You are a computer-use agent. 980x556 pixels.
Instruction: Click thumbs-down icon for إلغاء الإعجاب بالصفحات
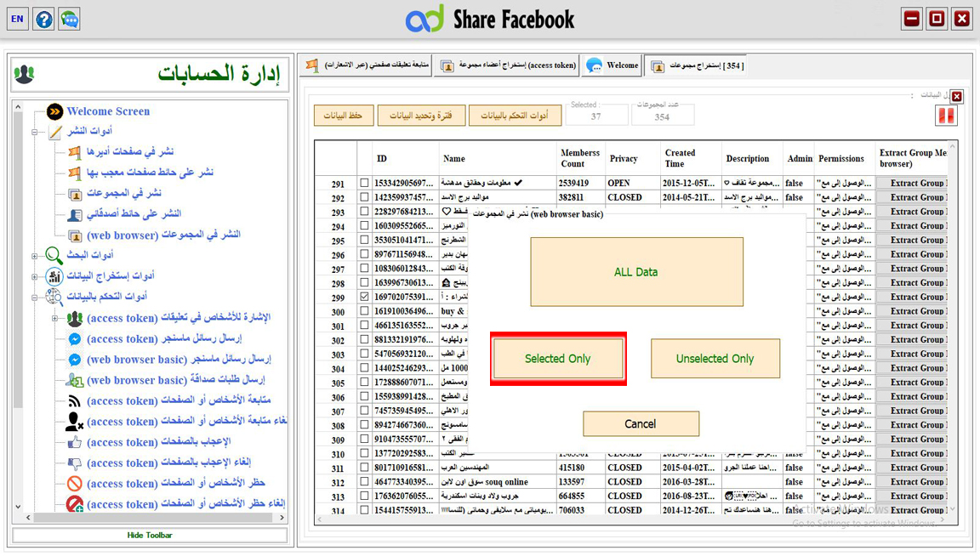pos(75,463)
